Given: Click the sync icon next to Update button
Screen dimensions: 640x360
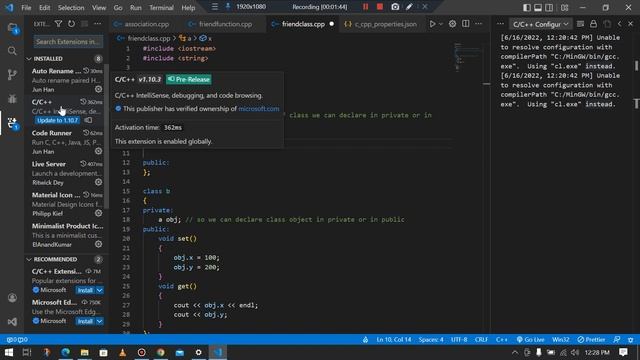Looking at the screenshot, I should coord(88,120).
